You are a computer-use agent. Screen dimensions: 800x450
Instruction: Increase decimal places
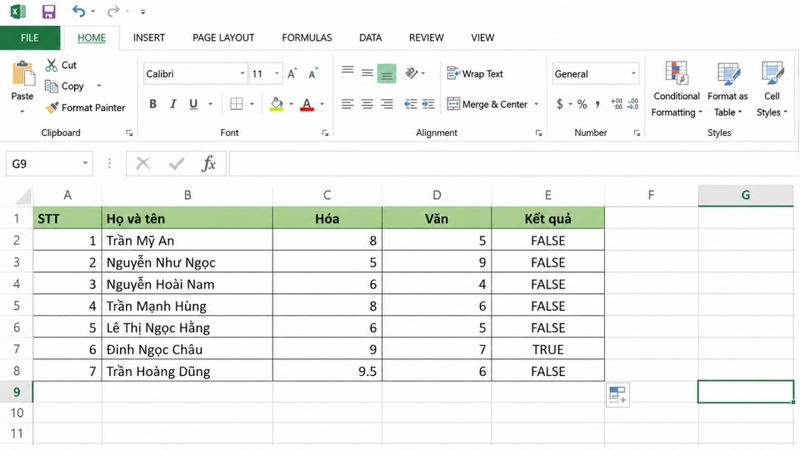point(616,105)
